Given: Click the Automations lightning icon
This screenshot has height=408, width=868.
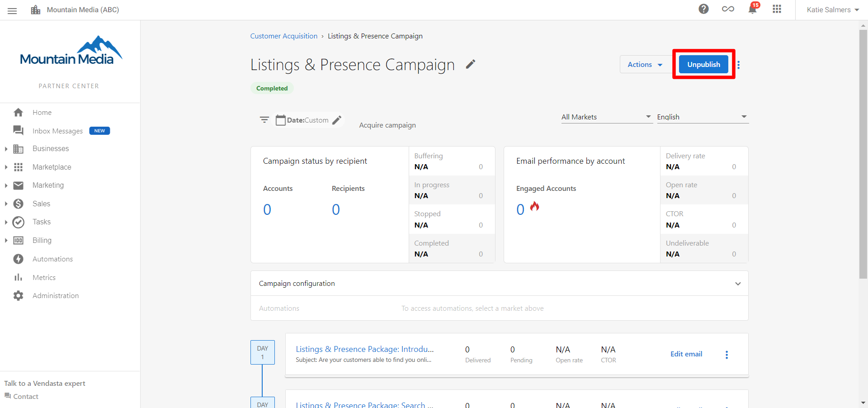Looking at the screenshot, I should click(18, 259).
